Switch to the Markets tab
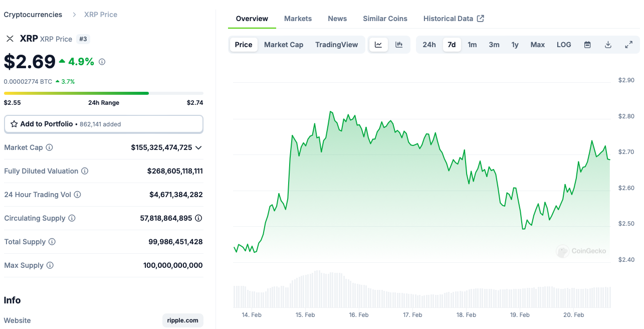 (298, 18)
